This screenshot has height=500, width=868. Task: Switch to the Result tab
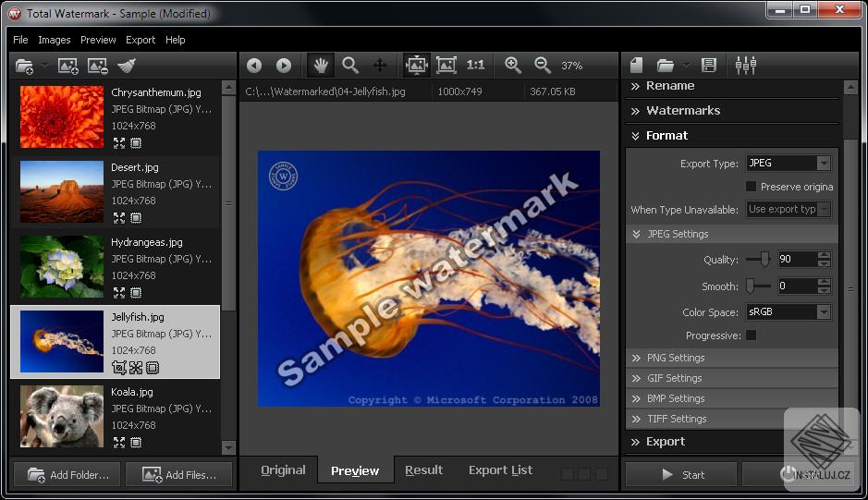(423, 470)
